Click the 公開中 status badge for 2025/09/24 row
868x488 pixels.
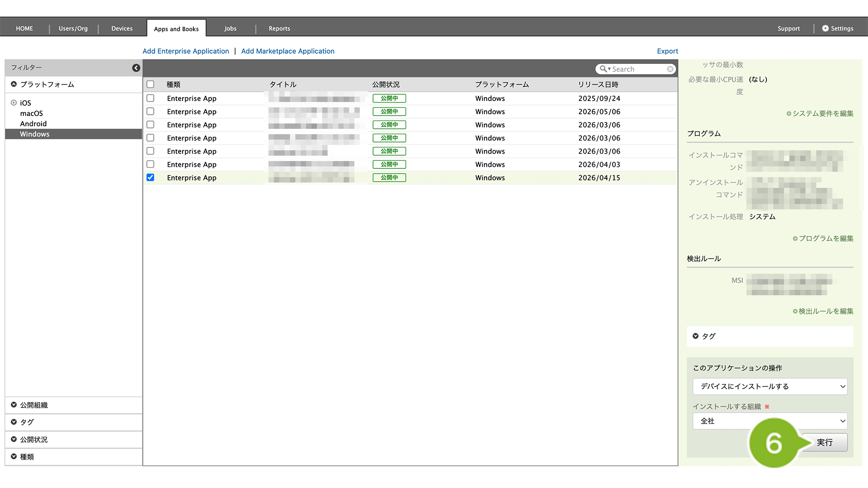[390, 98]
